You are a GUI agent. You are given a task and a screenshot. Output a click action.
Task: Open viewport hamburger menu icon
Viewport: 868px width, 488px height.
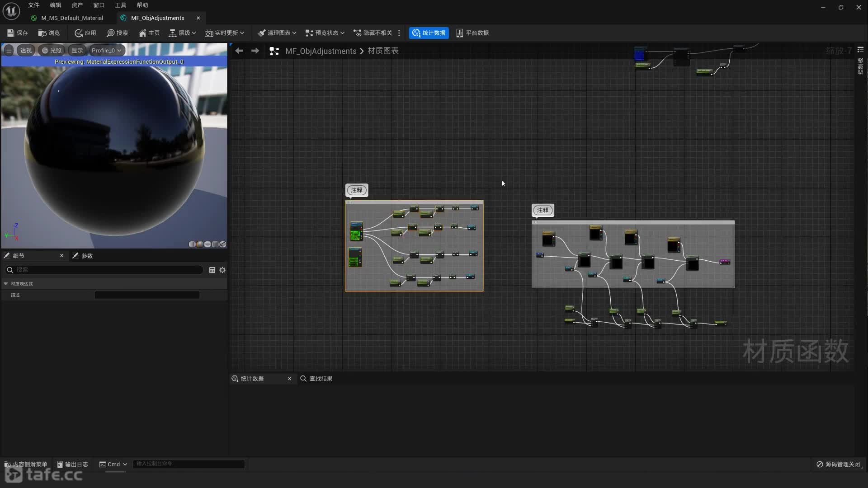tap(9, 51)
